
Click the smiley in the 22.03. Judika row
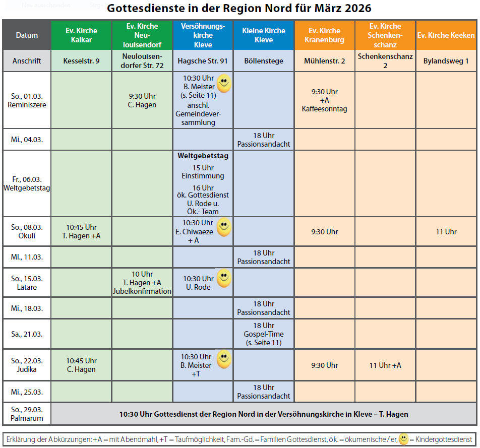point(224,359)
